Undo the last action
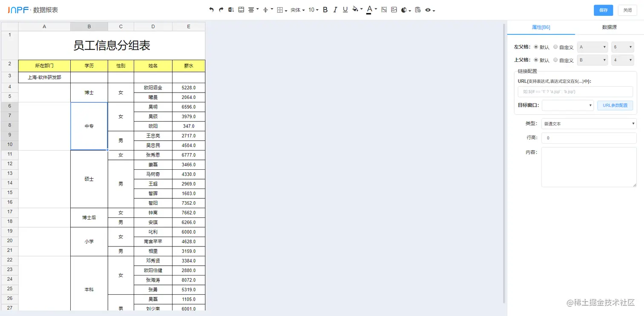 click(x=211, y=10)
